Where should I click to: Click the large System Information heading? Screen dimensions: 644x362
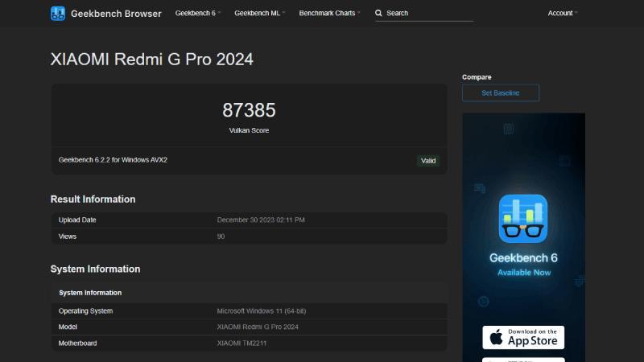click(95, 269)
